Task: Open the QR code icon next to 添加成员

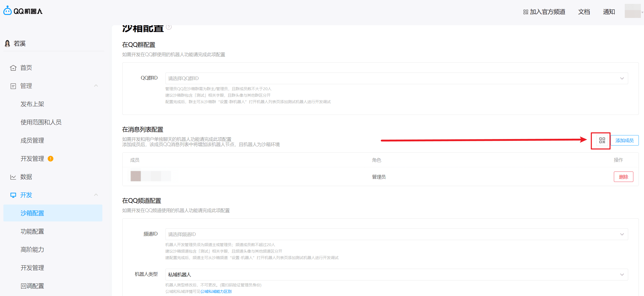Action: [602, 140]
